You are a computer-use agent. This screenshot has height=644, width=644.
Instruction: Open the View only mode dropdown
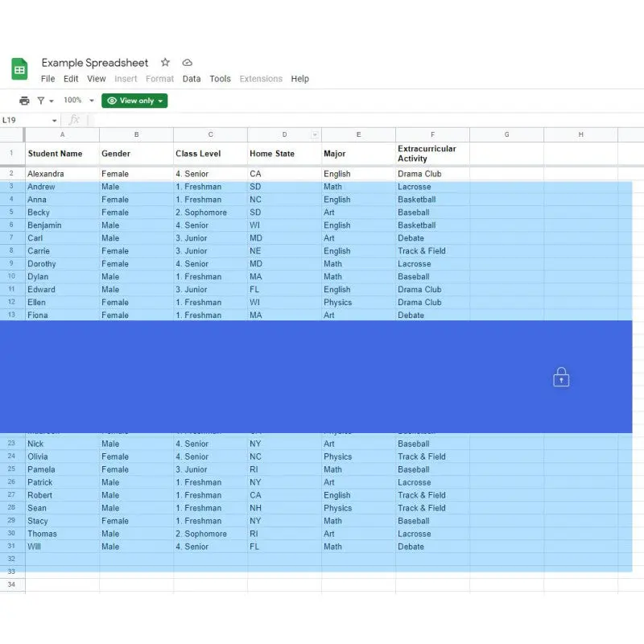(134, 101)
